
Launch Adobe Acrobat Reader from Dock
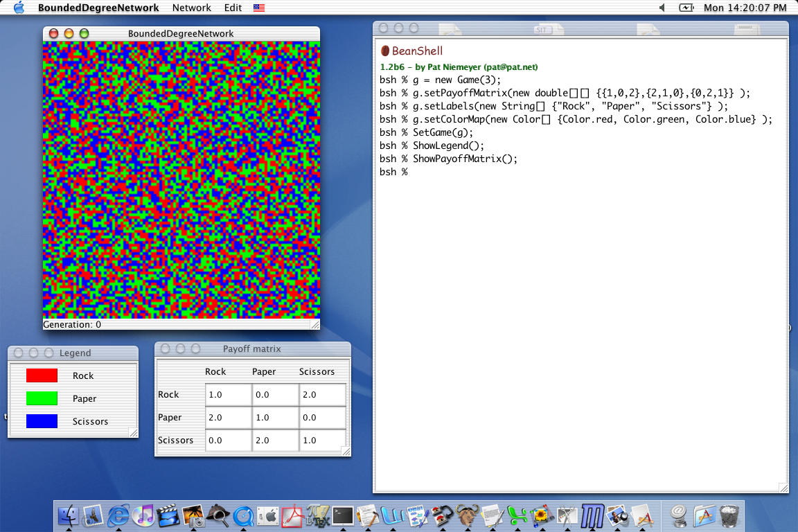point(293,515)
